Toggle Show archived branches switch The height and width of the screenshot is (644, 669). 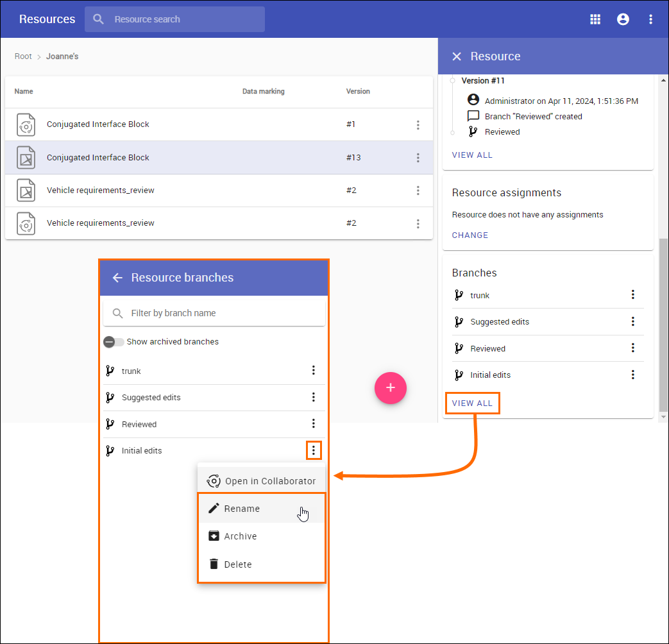114,342
